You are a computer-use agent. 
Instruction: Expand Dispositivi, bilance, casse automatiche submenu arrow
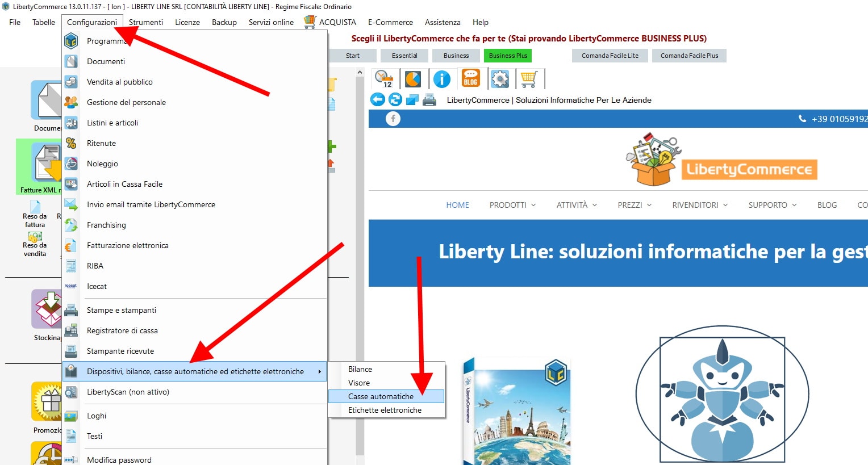[320, 372]
